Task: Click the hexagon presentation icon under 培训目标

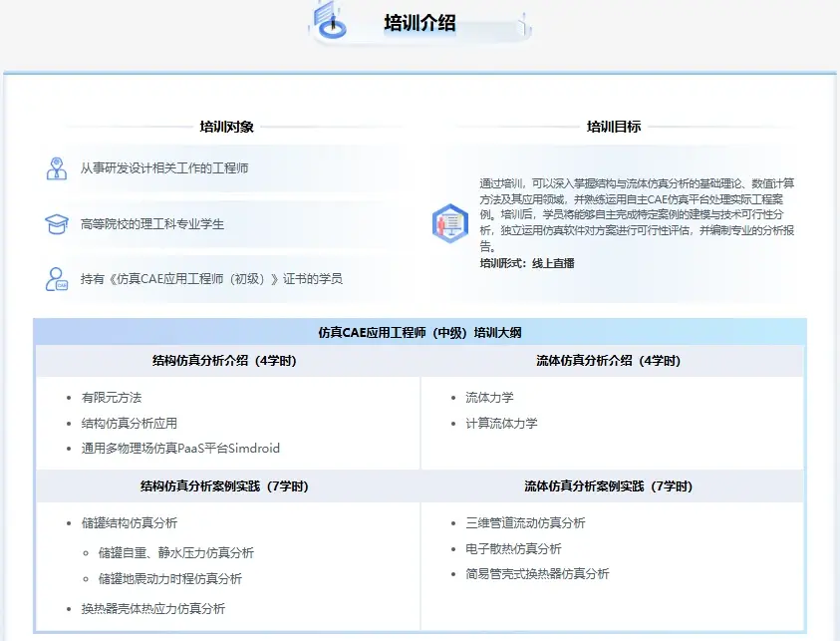Action: 450,223
